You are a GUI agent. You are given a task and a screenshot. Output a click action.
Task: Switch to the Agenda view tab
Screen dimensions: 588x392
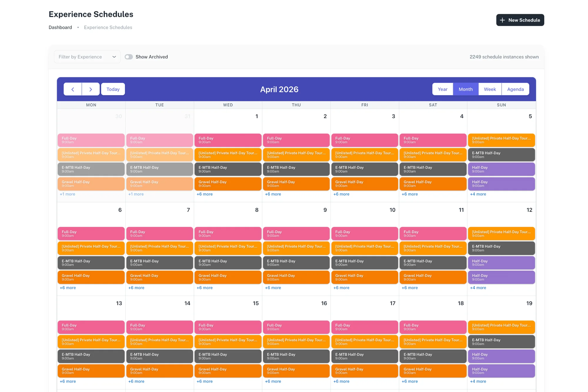coord(515,89)
